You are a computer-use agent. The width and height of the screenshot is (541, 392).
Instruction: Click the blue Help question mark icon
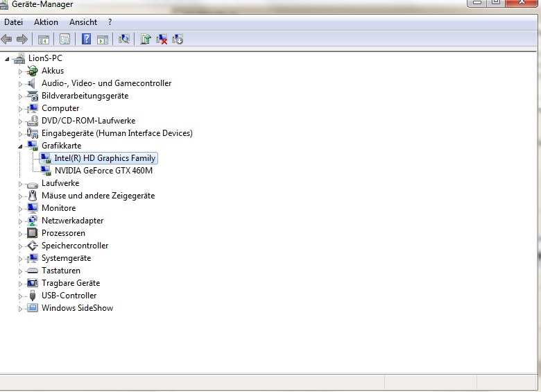point(86,39)
